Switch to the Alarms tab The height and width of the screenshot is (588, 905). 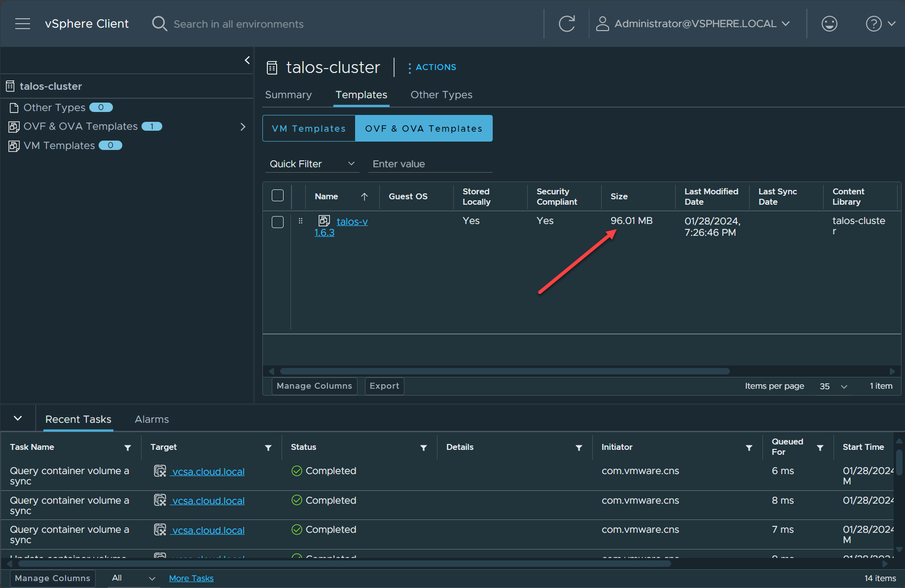(152, 419)
